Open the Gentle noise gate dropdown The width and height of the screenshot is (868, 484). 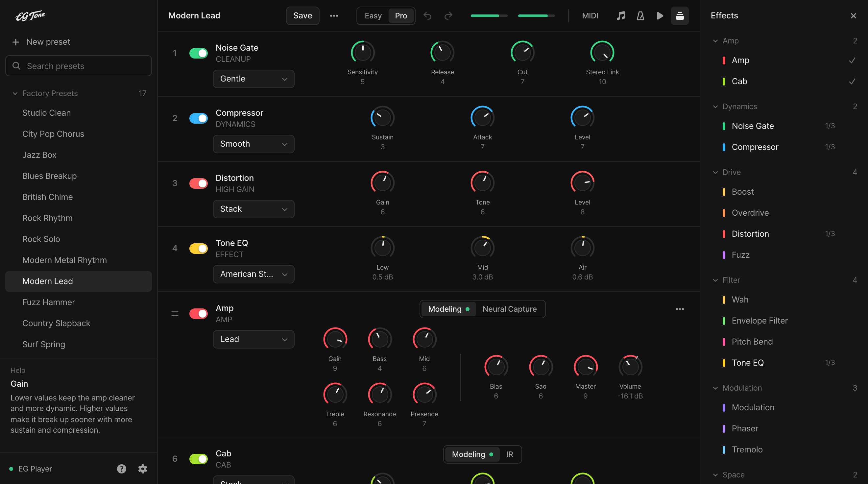point(253,79)
